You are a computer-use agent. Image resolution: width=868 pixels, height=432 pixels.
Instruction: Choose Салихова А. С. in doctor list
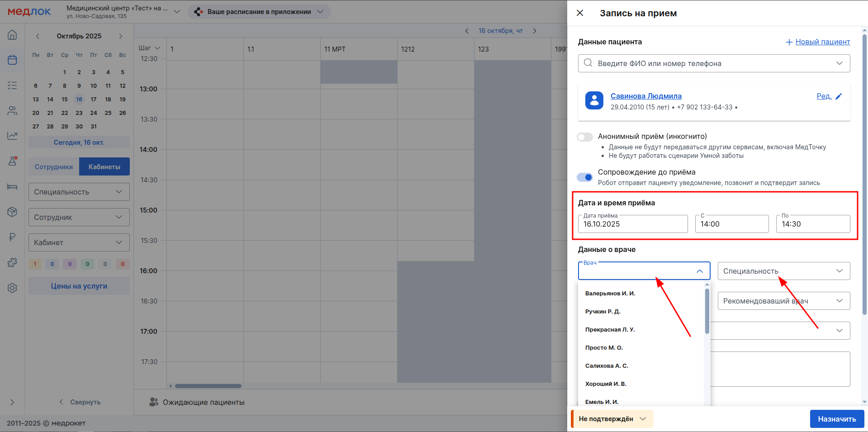point(607,366)
